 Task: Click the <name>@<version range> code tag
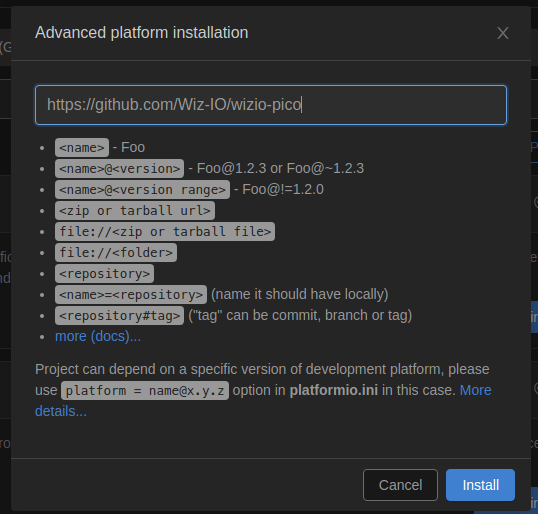point(142,189)
